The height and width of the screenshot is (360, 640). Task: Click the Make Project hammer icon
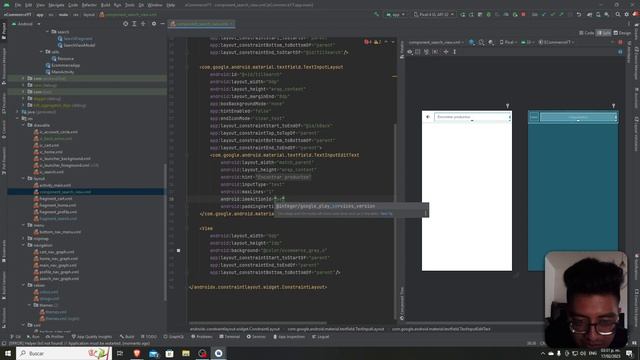coord(376,14)
